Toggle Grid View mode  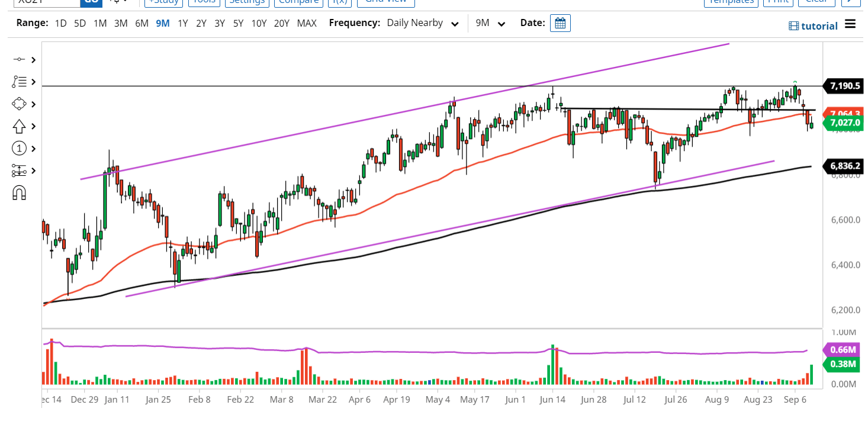click(x=385, y=2)
